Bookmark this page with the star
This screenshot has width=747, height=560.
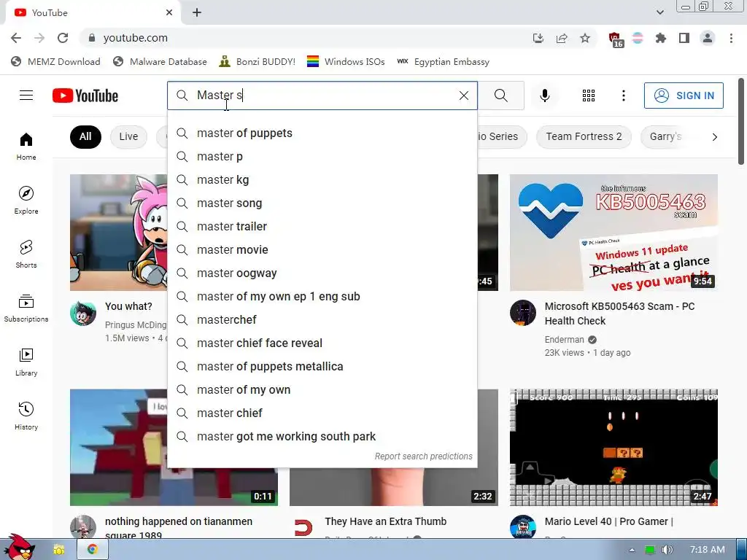tap(585, 38)
